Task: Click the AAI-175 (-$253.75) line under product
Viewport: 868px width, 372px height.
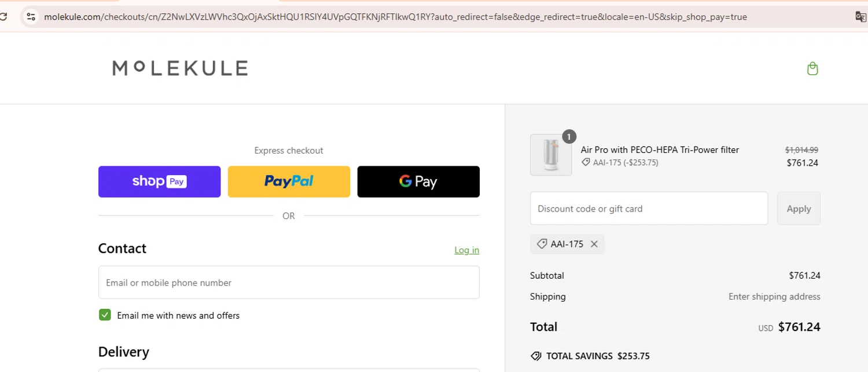Action: tap(620, 163)
